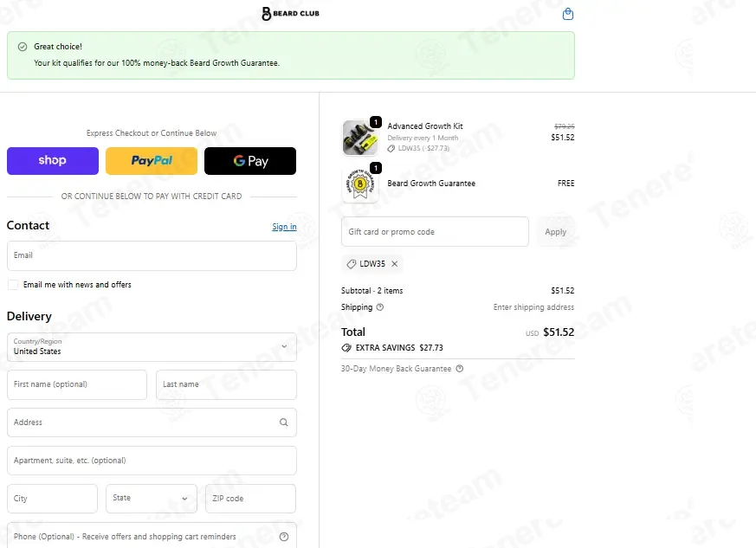The width and height of the screenshot is (756, 548).
Task: Open the 30-Day Money Back Guarantee info icon
Action: 460,368
